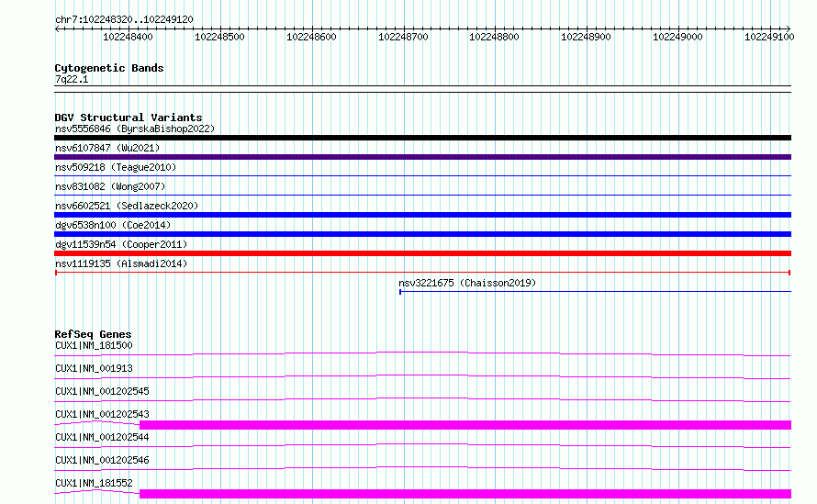This screenshot has height=504, width=817.
Task: Click ruler position label 102249000
Action: [677, 37]
